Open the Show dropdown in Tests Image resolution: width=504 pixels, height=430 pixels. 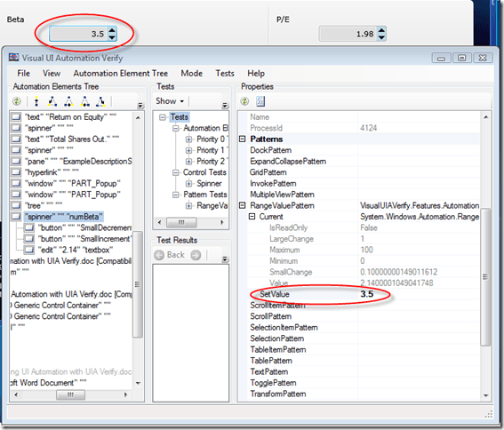pos(170,101)
